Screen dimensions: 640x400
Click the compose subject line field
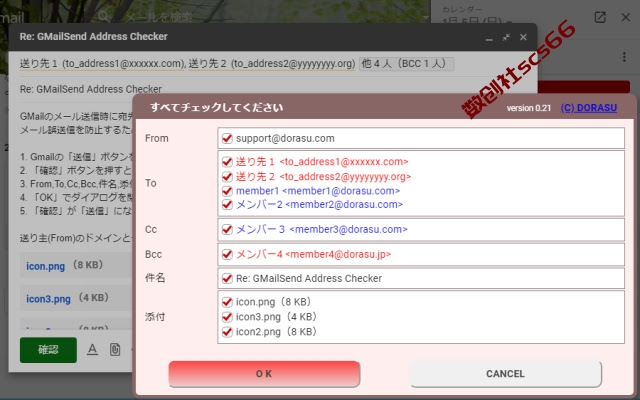point(91,89)
